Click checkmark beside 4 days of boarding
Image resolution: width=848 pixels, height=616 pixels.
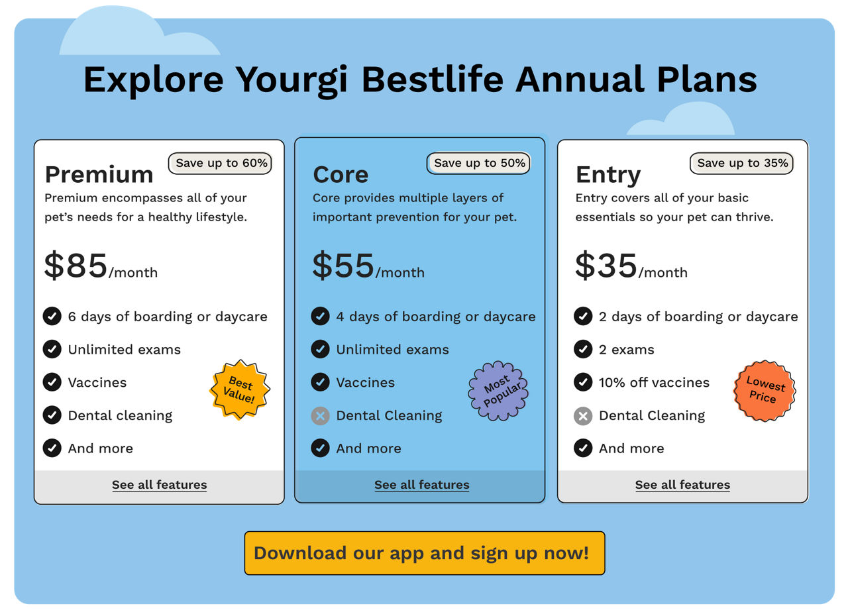tap(320, 317)
